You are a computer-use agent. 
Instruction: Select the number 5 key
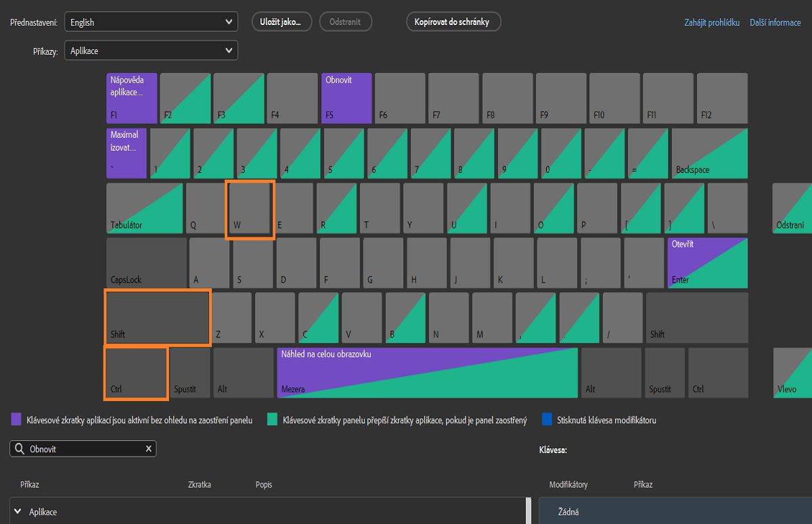click(344, 153)
